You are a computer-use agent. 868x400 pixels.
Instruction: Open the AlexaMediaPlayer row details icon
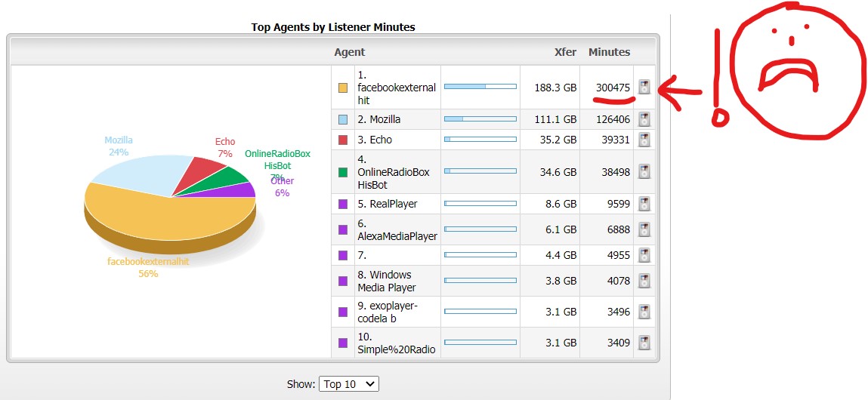(x=644, y=229)
